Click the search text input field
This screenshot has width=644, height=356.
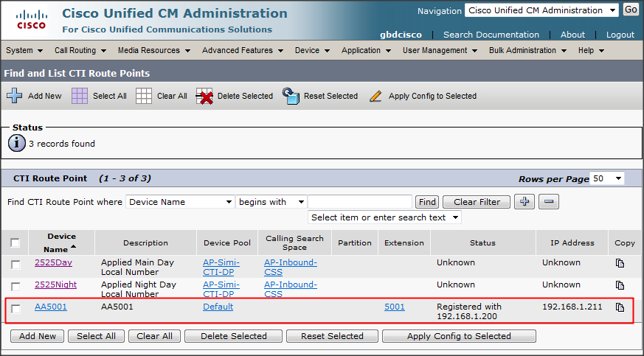(360, 202)
